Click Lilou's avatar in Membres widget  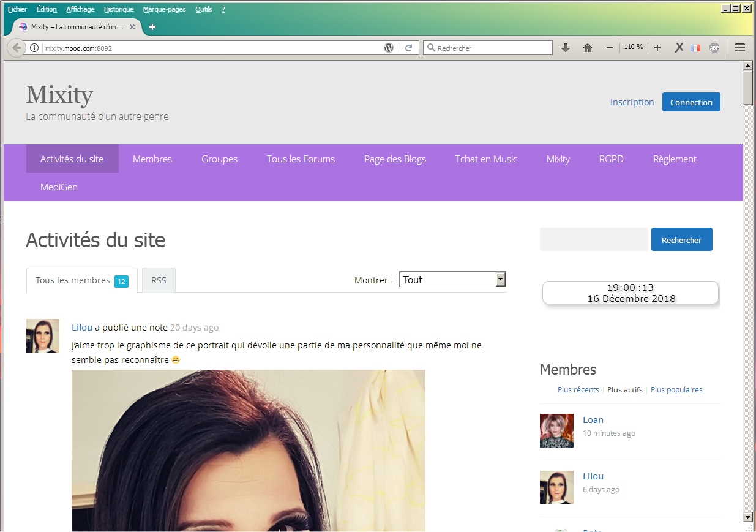(556, 487)
